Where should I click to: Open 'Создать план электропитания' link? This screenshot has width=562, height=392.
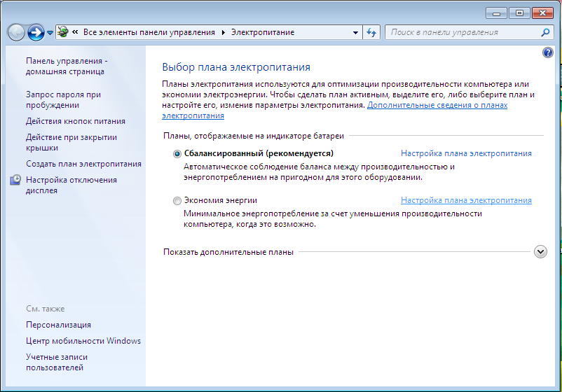tap(83, 164)
